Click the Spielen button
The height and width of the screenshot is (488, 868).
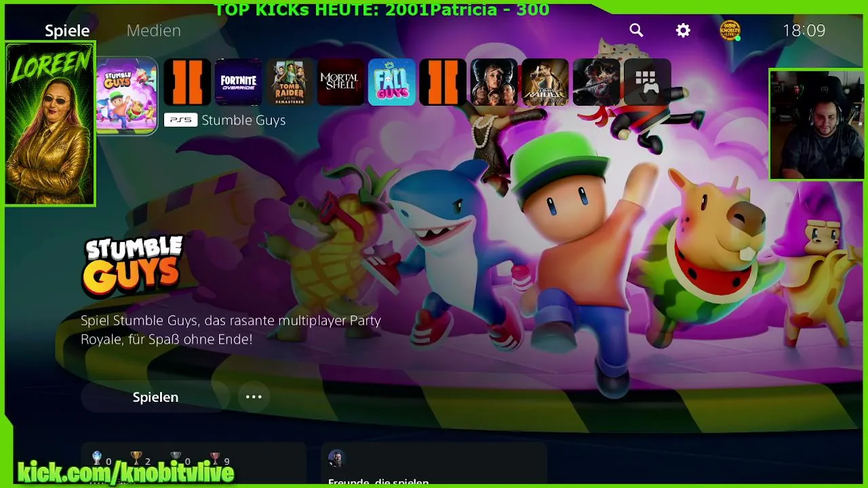[x=155, y=397]
